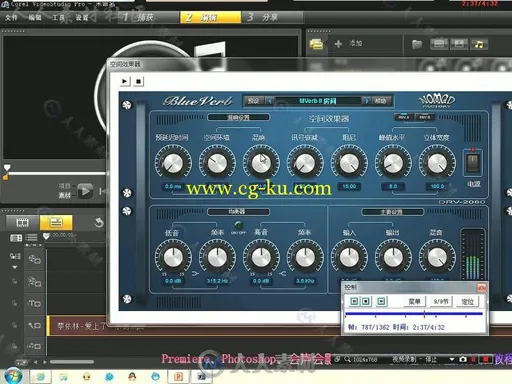Go to previous BlueVerb preset arrow

(270, 101)
